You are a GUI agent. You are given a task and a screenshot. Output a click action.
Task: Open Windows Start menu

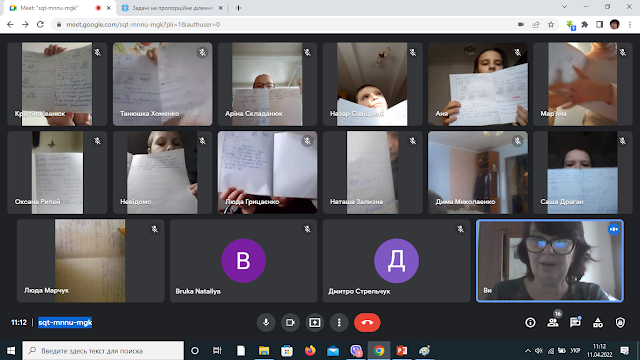coord(11,351)
